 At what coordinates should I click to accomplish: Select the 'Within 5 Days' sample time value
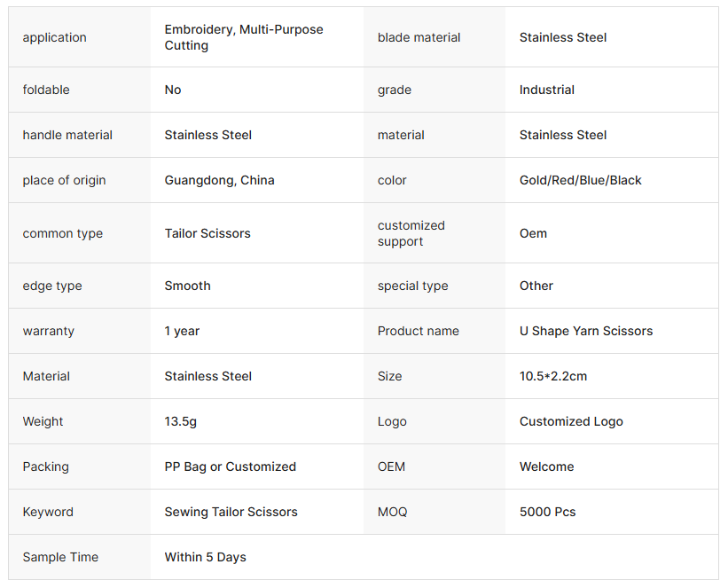click(x=205, y=557)
